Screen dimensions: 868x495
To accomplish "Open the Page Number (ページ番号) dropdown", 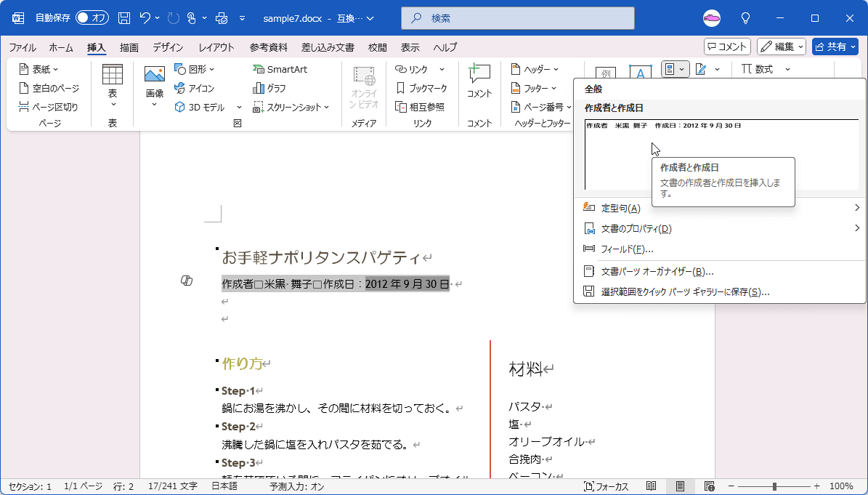I will click(541, 107).
